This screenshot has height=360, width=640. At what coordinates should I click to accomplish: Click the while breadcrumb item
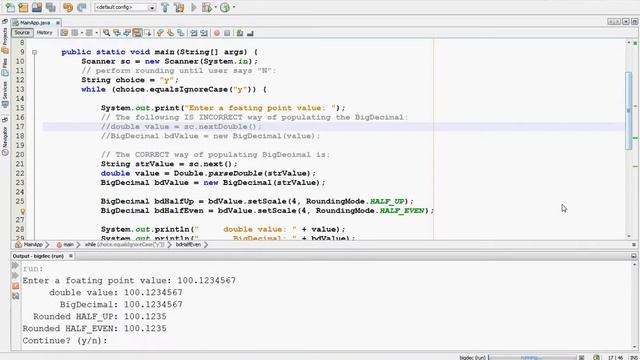[124, 244]
